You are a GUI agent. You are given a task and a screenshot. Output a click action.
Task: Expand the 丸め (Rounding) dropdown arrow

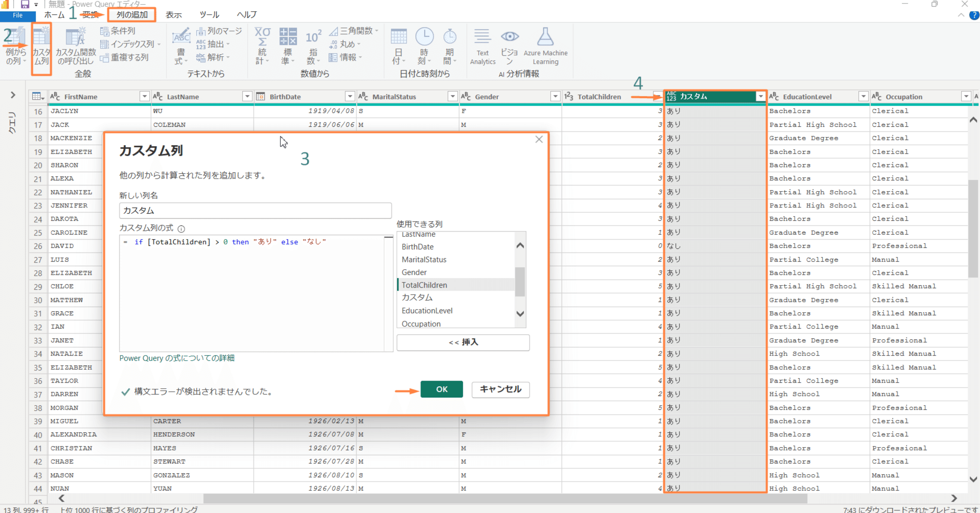coord(360,44)
